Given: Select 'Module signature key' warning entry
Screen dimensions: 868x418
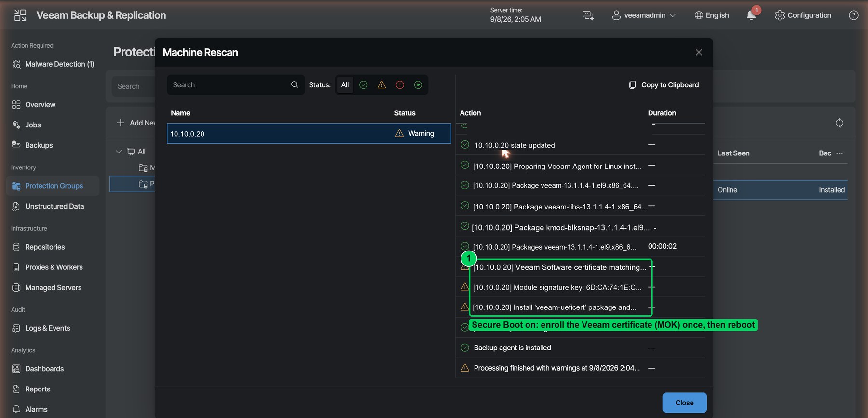Looking at the screenshot, I should [x=581, y=287].
